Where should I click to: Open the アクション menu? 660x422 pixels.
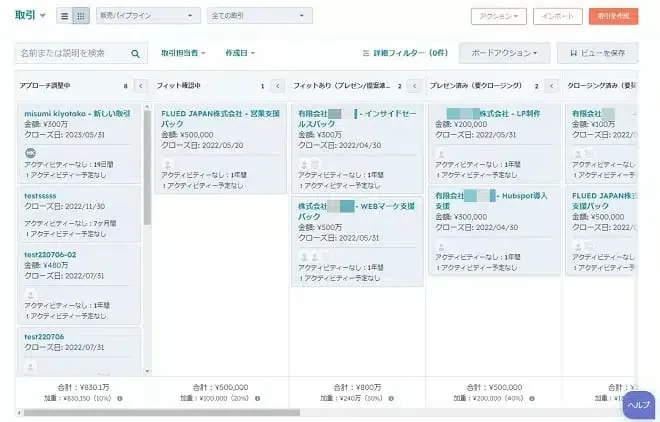(498, 17)
